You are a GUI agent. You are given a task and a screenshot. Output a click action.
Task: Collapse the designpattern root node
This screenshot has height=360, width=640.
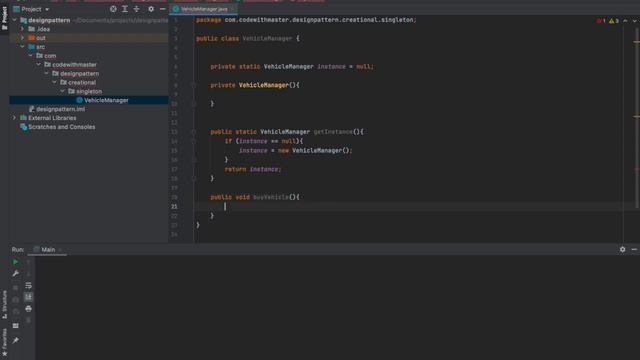(x=15, y=20)
